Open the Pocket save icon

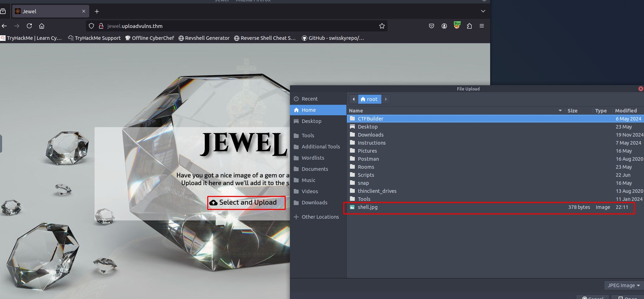[432, 26]
